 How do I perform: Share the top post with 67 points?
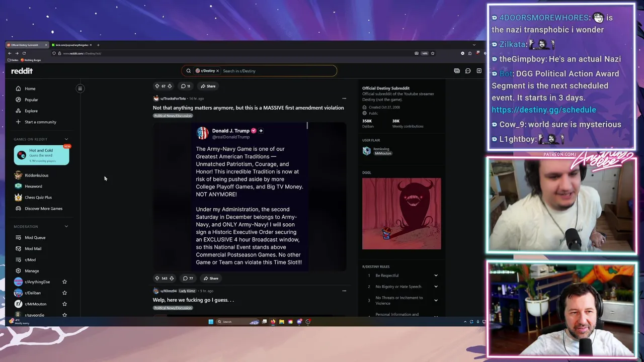click(x=208, y=86)
